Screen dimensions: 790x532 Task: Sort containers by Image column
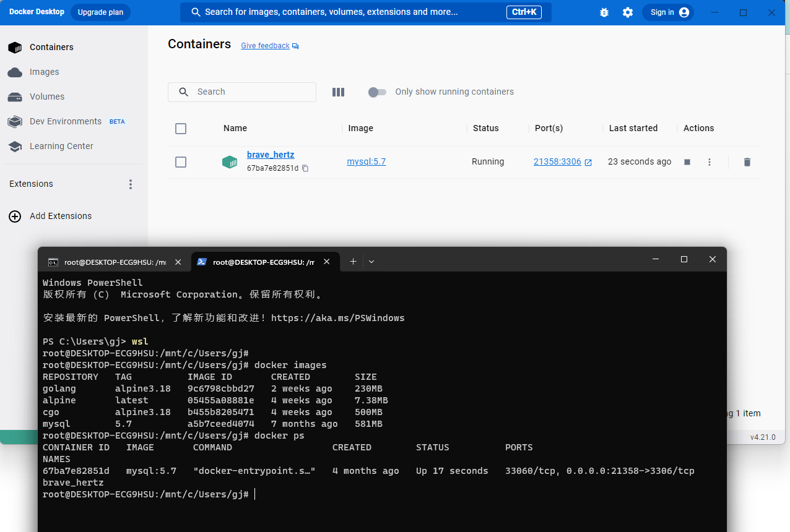point(360,128)
